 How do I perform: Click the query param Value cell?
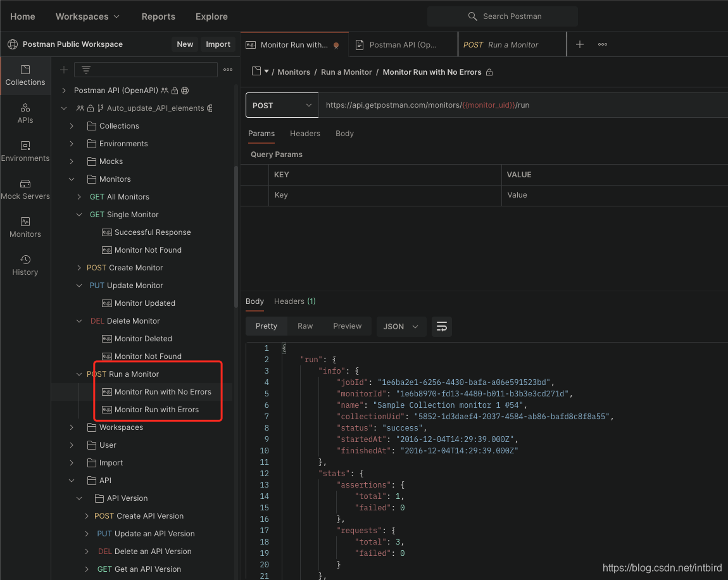[615, 195]
